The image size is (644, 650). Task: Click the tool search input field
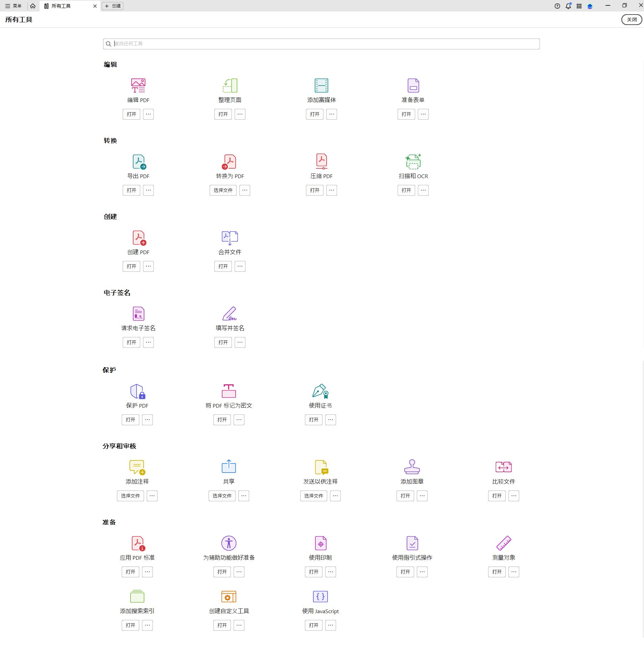(x=321, y=44)
